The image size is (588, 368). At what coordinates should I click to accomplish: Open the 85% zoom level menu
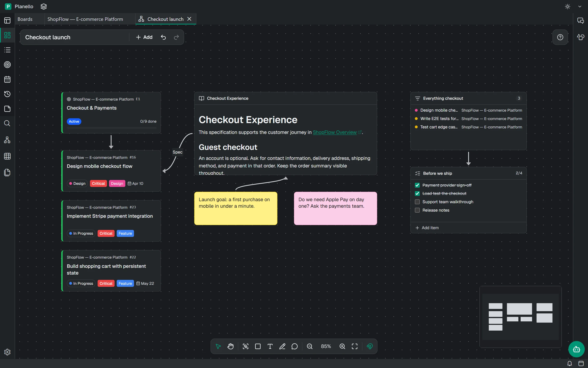click(x=326, y=346)
